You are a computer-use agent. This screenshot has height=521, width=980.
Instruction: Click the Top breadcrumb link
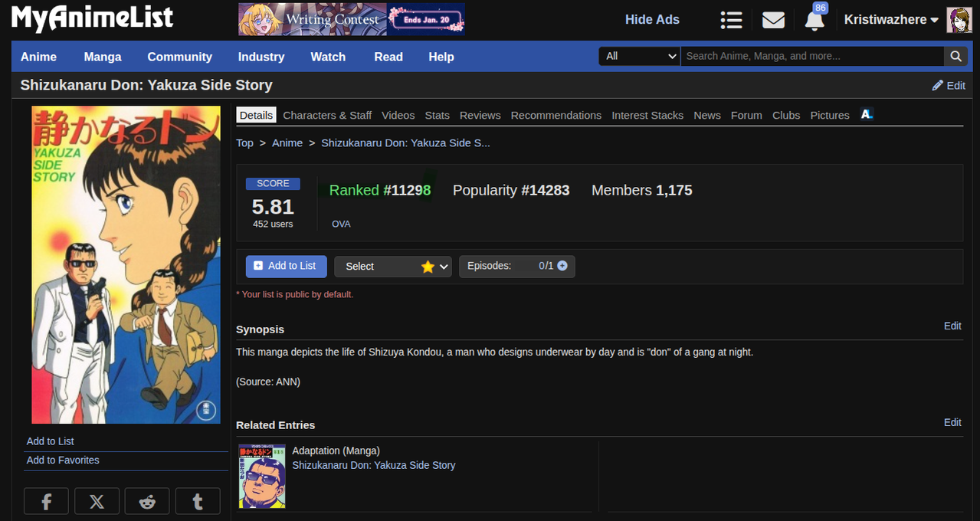pos(244,143)
